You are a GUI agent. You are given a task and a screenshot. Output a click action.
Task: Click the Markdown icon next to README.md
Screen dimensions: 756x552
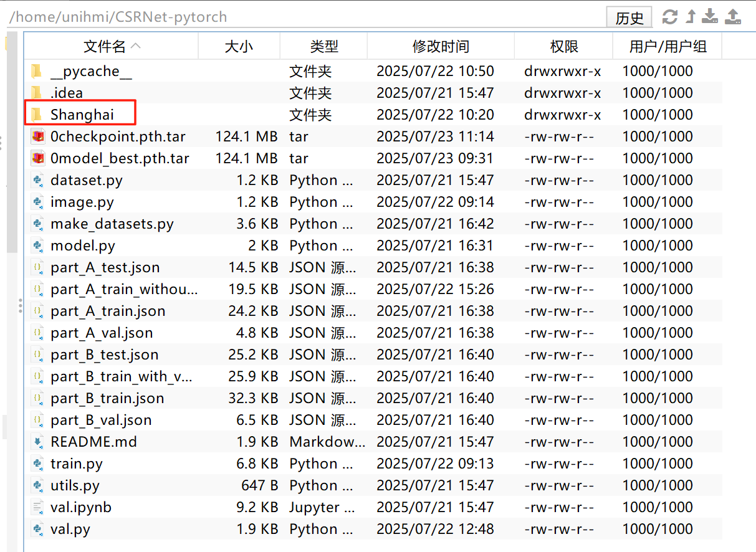pyautogui.click(x=37, y=442)
